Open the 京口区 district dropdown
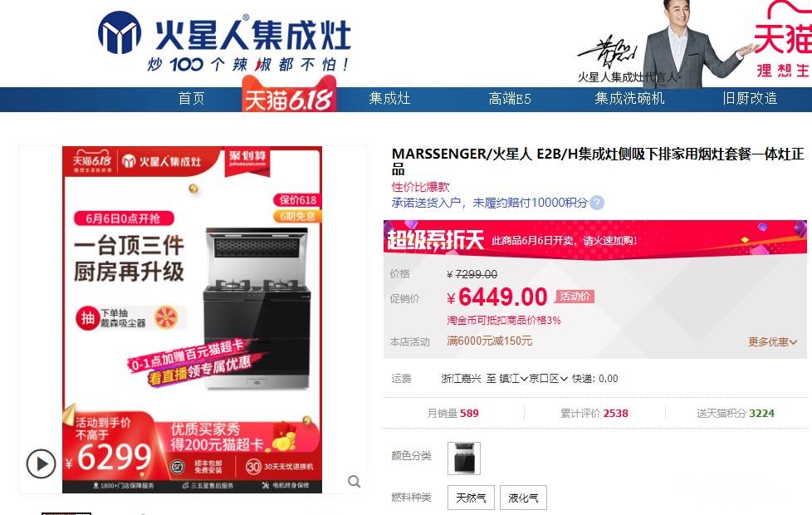This screenshot has height=515, width=812. [x=548, y=379]
